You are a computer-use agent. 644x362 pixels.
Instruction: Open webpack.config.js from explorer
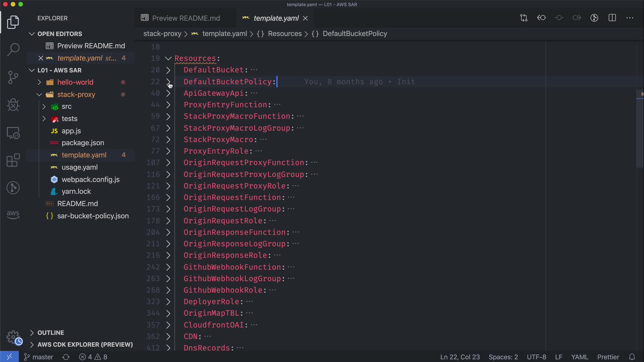pos(90,180)
